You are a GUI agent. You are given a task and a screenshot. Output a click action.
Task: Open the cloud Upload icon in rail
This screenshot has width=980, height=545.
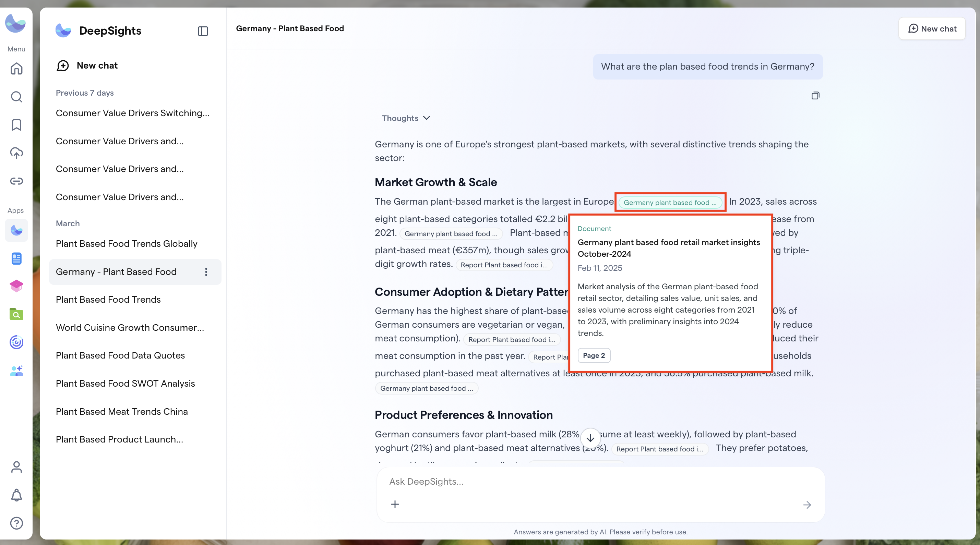(x=16, y=153)
